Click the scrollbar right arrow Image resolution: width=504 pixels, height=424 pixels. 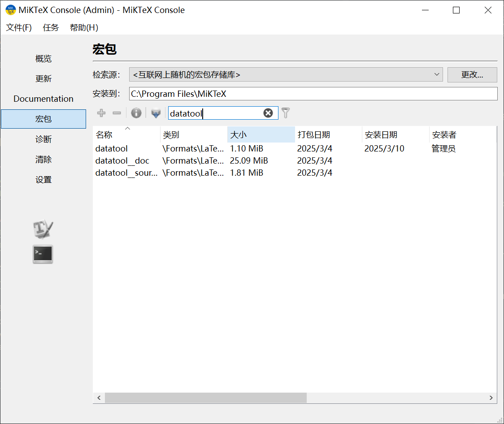tap(491, 398)
